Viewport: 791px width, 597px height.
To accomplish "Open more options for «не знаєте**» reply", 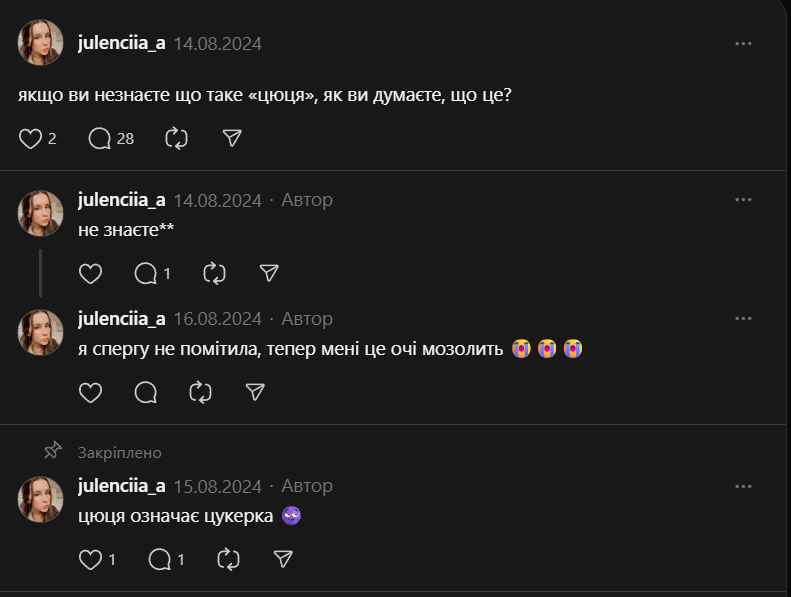I will tap(743, 200).
